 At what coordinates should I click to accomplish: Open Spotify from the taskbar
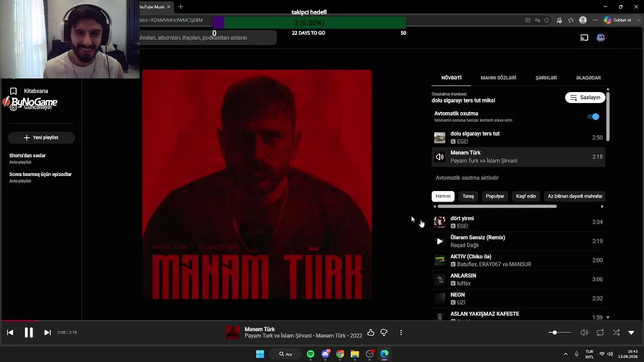(310, 354)
